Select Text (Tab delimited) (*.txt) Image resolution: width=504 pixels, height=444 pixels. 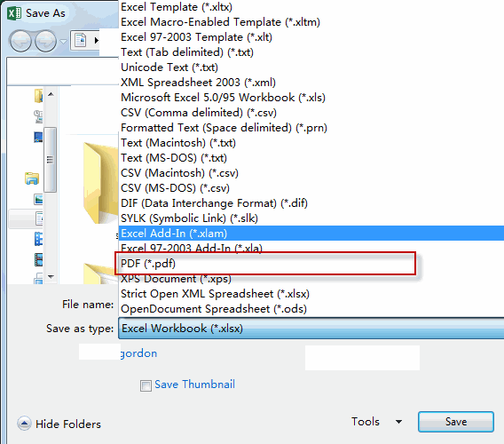311,52
